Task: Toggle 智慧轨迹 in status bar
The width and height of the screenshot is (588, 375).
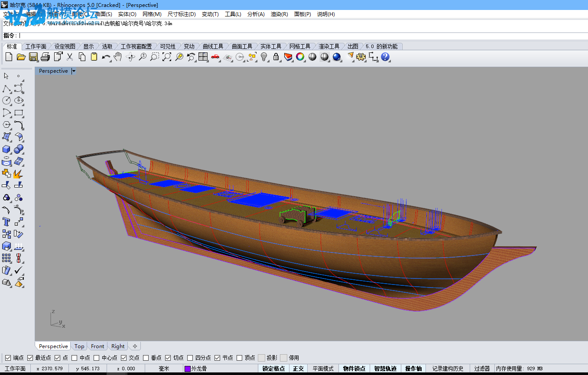Action: (x=385, y=369)
